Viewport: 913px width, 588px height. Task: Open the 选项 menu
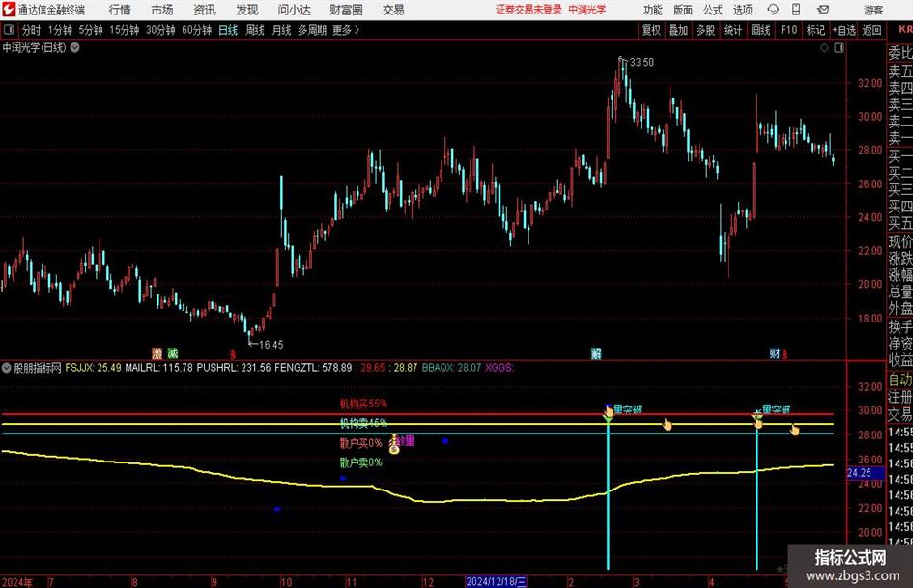click(x=742, y=10)
